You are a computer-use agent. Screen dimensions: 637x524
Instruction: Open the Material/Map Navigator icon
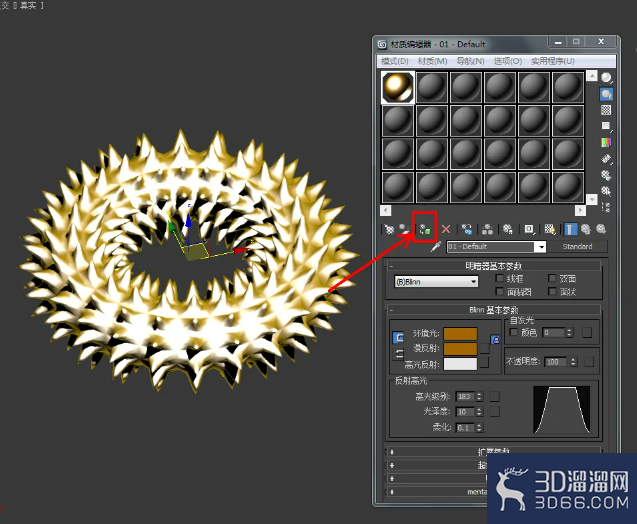point(606,208)
